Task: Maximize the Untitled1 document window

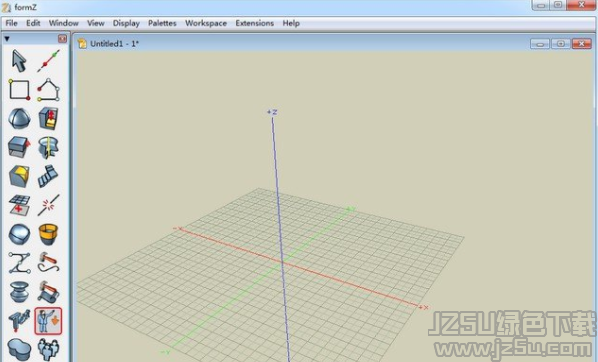Action: coord(560,43)
